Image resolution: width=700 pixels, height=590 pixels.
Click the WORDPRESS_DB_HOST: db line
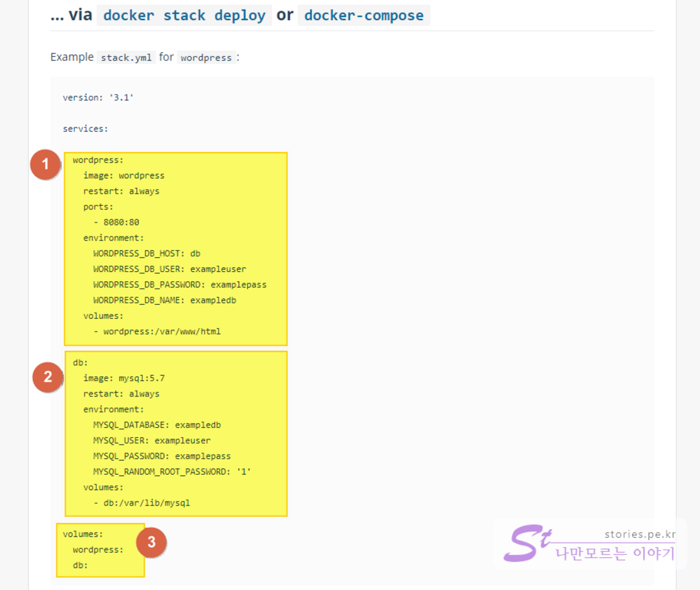[147, 253]
